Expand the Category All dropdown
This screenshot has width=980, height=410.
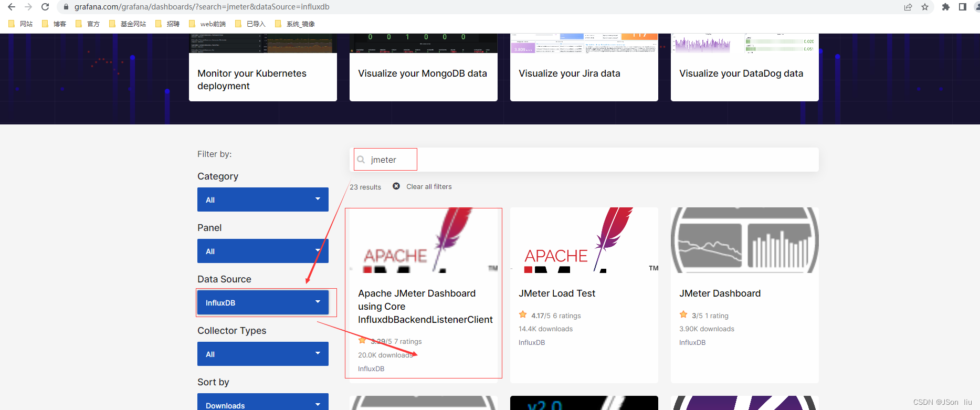(x=263, y=199)
